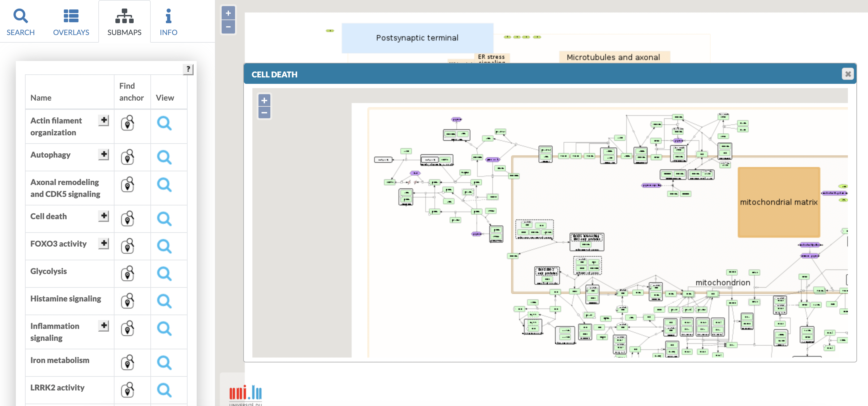Screen dimensions: 868x406
Task: View the Histamine signaling submap
Action: click(164, 301)
